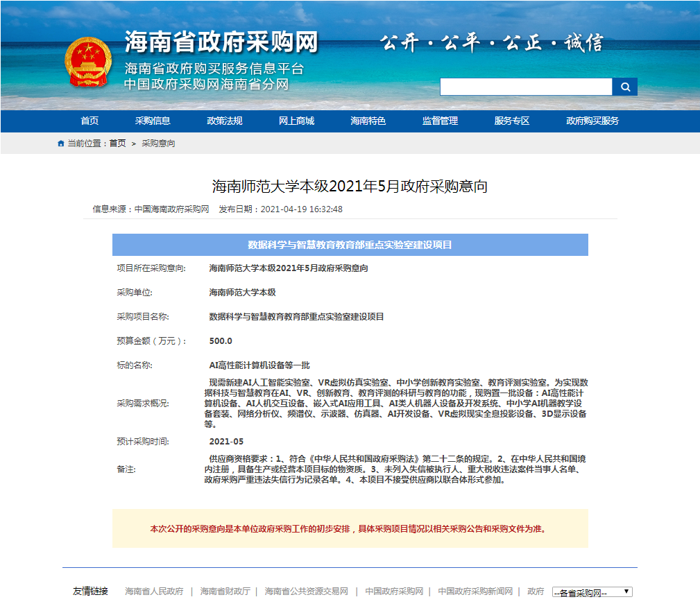
Task: Click the page title 海南师范大学本级2021年5月政府采购意向
Action: pyautogui.click(x=350, y=186)
